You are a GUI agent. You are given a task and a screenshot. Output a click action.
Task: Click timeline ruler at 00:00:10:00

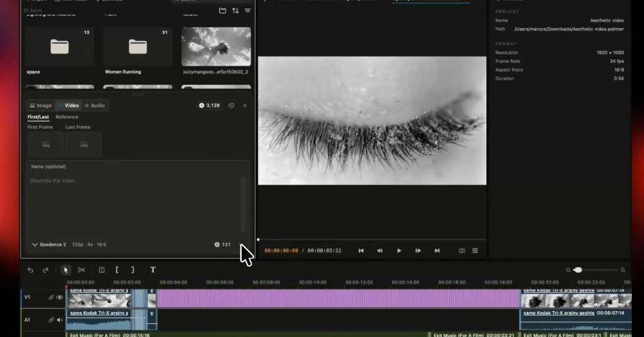pos(313,282)
